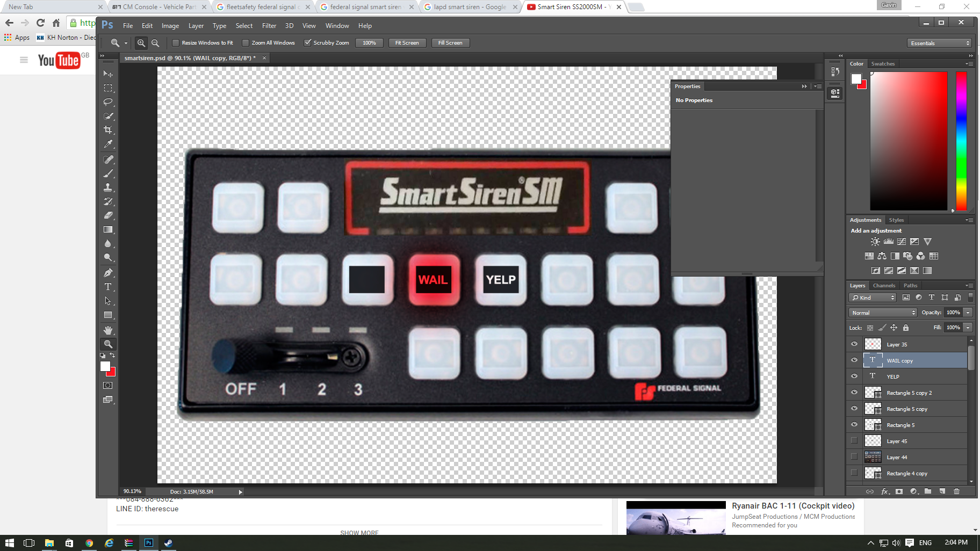Select the Clone Stamp tool
The width and height of the screenshot is (980, 551).
point(108,187)
